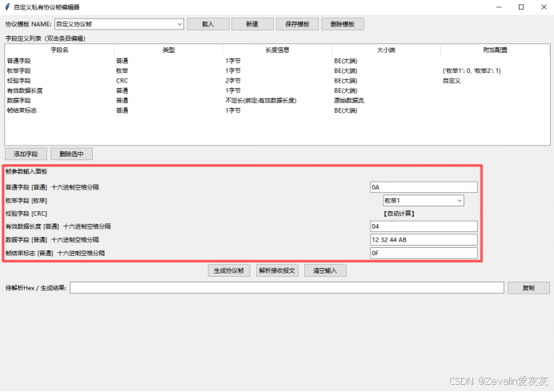
Task: Maximize the protocol frame editor window
Action: [x=521, y=7]
